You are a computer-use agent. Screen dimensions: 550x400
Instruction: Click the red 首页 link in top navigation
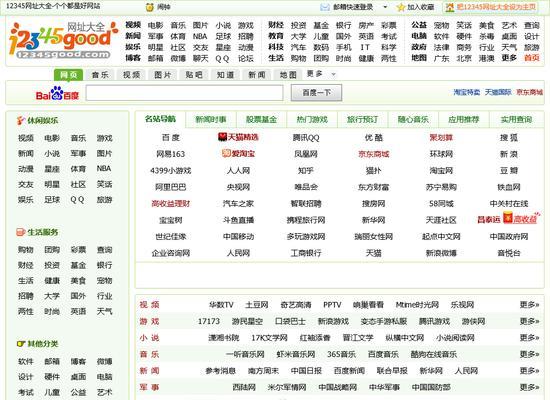pyautogui.click(x=531, y=58)
